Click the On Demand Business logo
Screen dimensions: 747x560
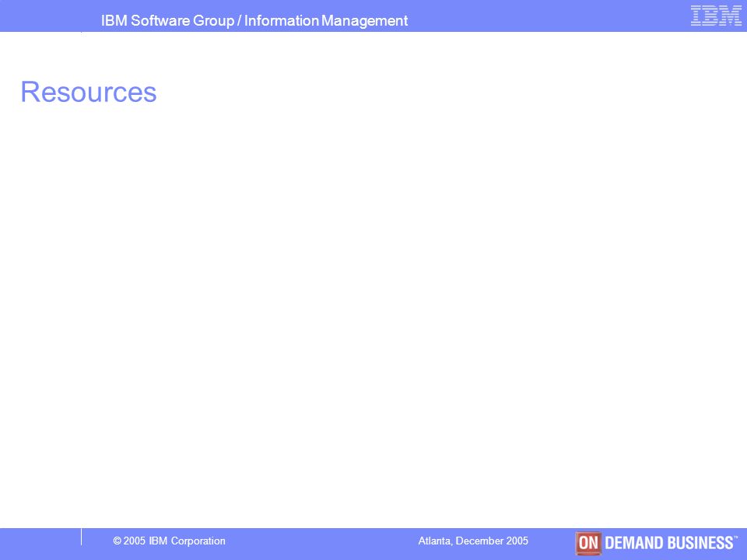657,543
